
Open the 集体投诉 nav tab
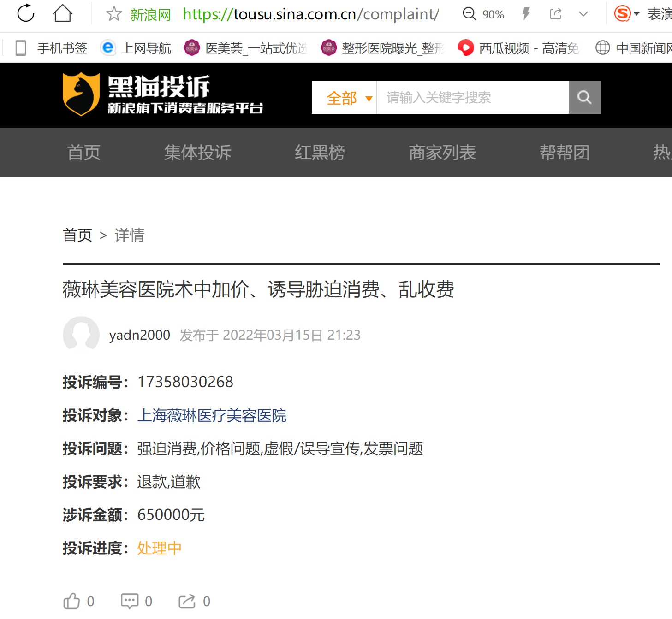(x=198, y=153)
